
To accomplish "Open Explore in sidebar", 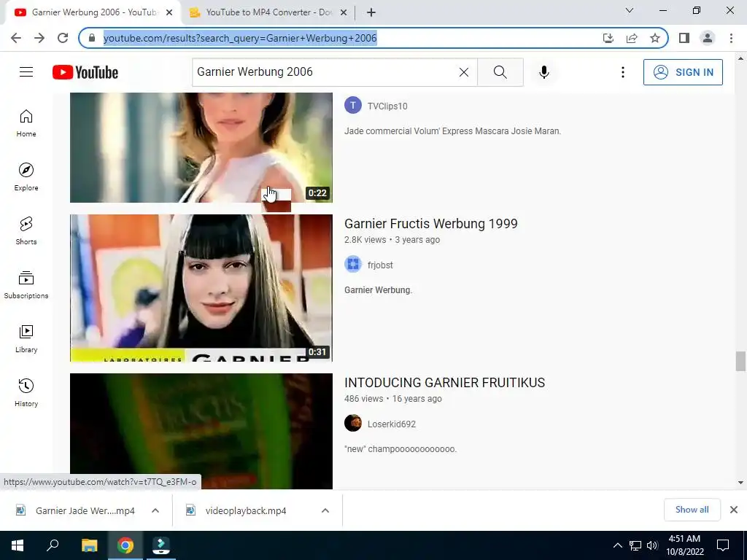I will point(26,177).
